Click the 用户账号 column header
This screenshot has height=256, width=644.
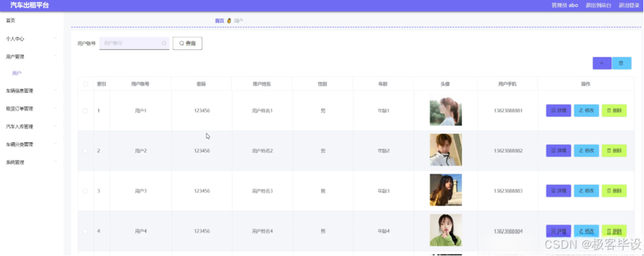[141, 84]
